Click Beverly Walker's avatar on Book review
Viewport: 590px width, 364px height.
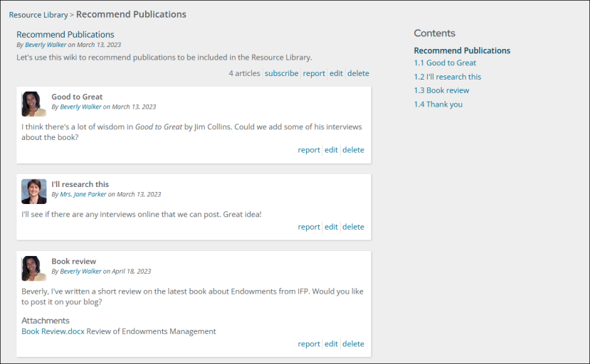tap(34, 269)
